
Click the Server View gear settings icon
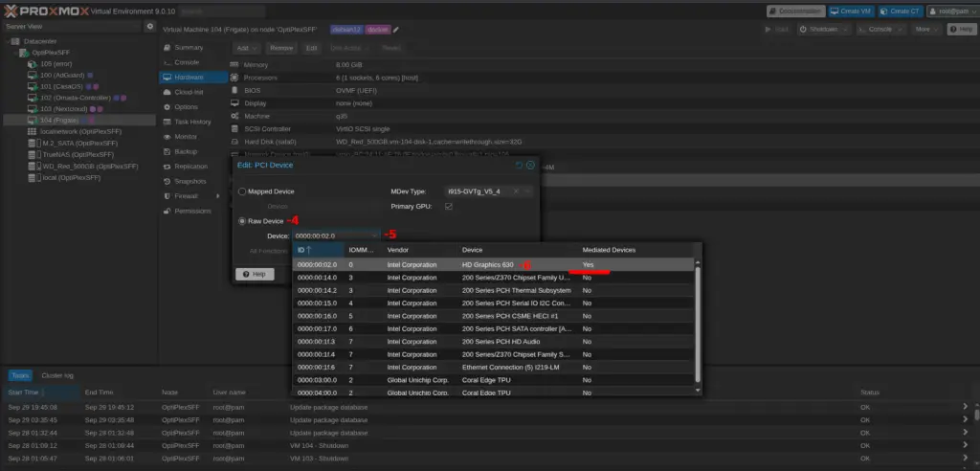149,26
